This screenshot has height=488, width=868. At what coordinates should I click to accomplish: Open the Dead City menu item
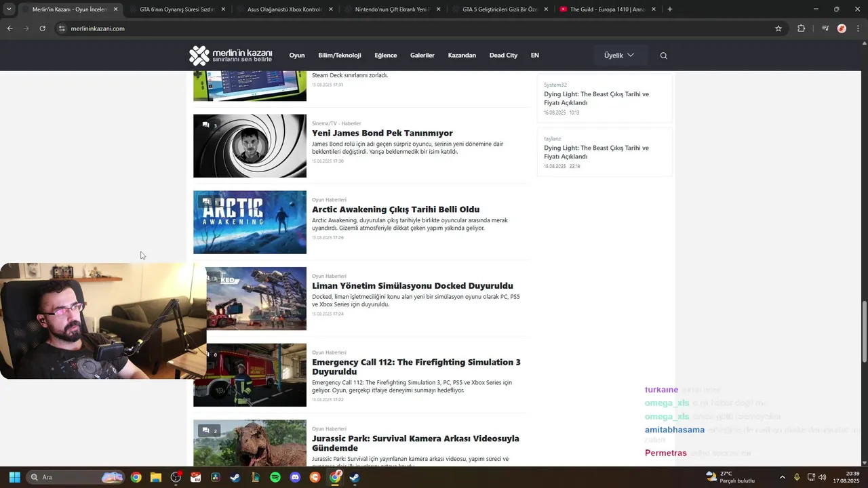(x=503, y=56)
